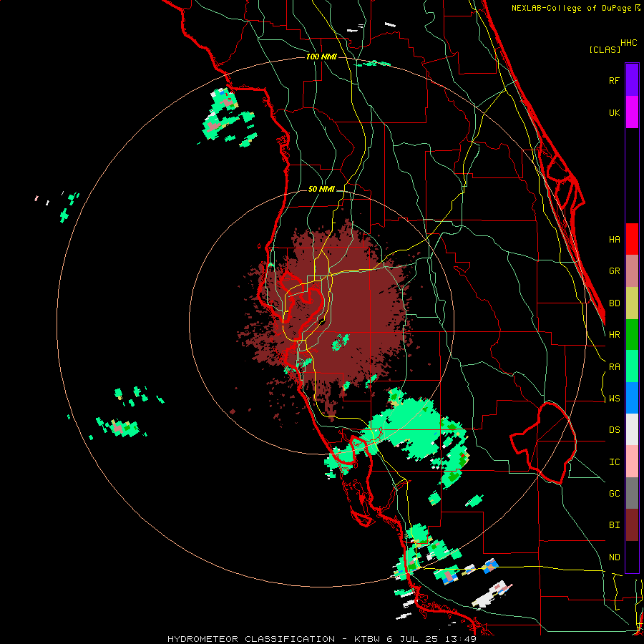Click the gray GC legend swatch
The height and width of the screenshot is (644, 644).
[x=632, y=493]
